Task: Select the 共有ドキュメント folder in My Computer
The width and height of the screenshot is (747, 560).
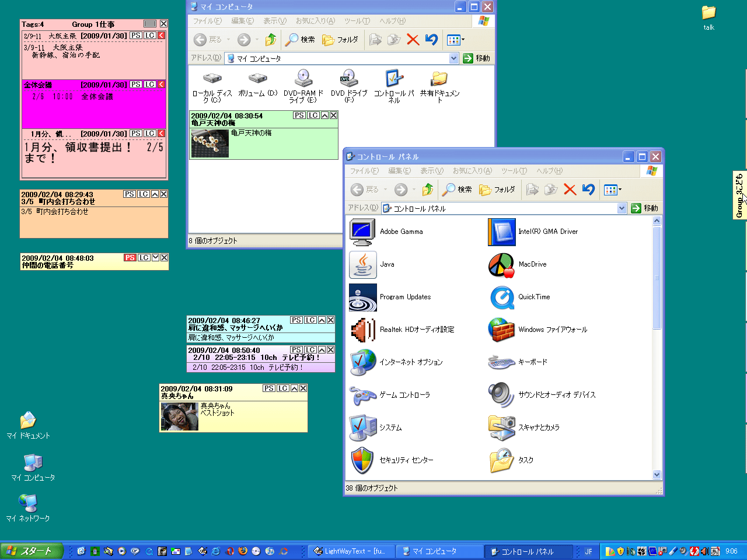Action: 439,78
